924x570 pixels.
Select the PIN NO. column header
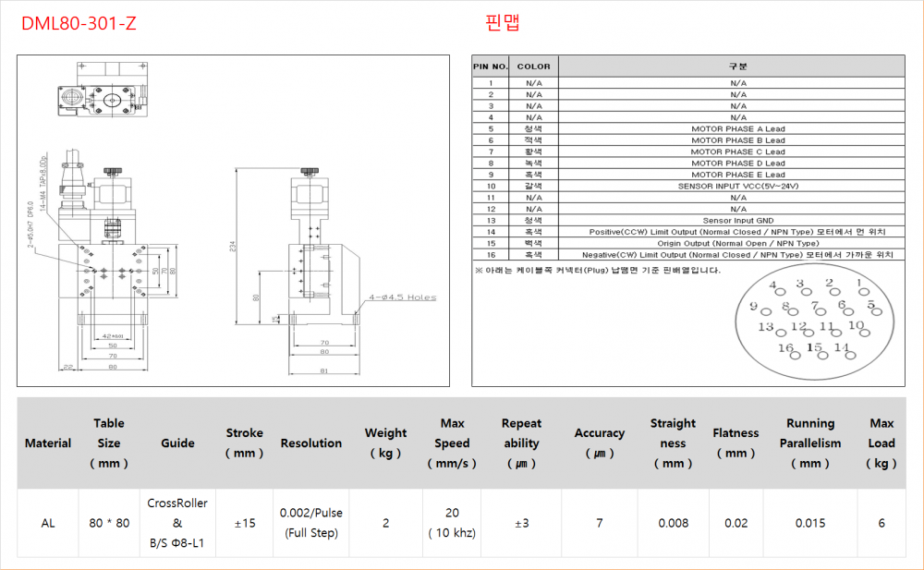click(x=491, y=67)
